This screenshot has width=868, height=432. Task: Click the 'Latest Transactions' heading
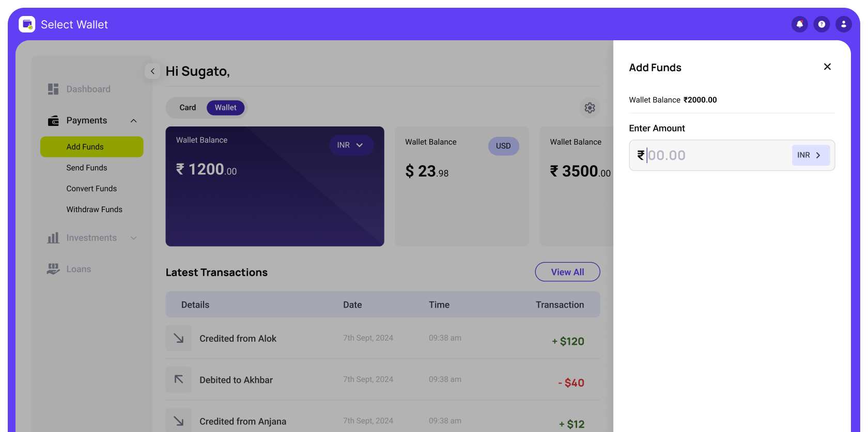tap(216, 273)
